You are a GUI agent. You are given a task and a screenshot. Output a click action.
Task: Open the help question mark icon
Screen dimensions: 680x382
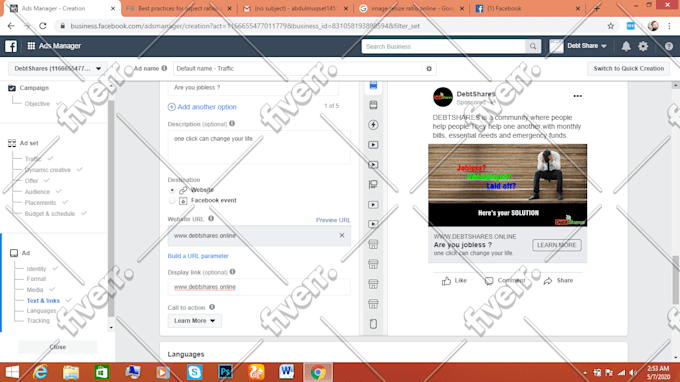669,46
